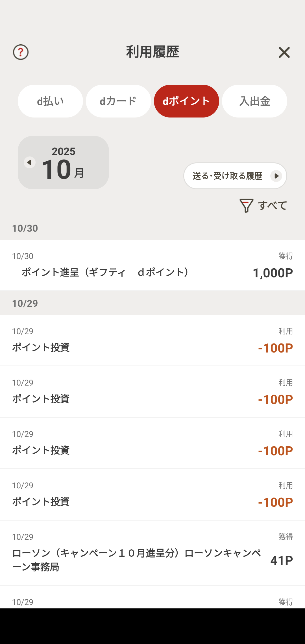305x644 pixels.
Task: Switch to the 入出金 tab
Action: pos(254,101)
